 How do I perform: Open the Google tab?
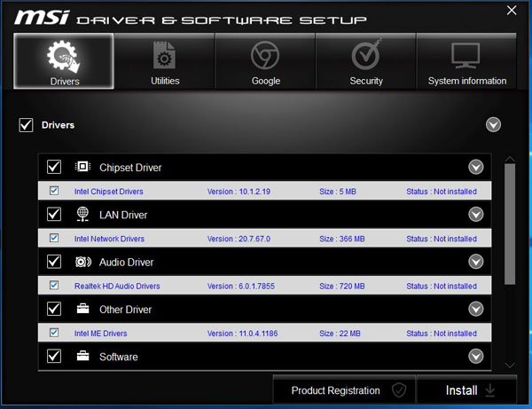tap(265, 61)
